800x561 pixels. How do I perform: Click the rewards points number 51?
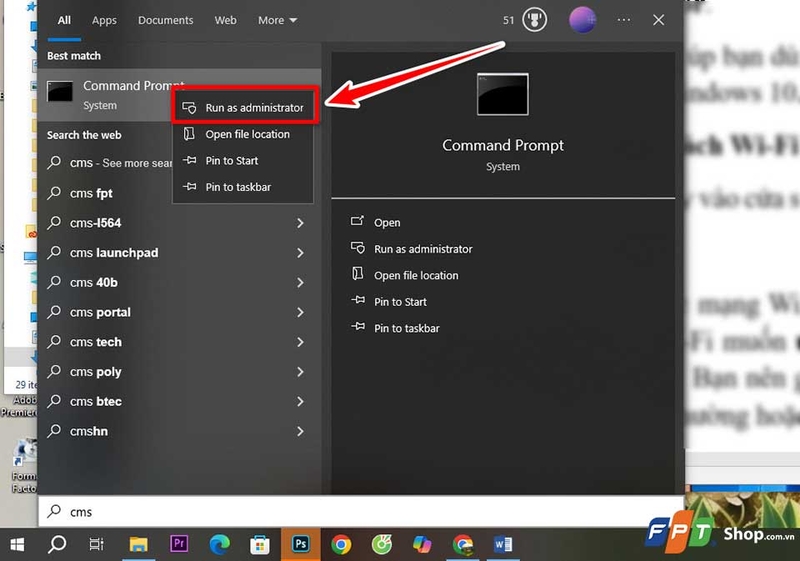point(508,20)
